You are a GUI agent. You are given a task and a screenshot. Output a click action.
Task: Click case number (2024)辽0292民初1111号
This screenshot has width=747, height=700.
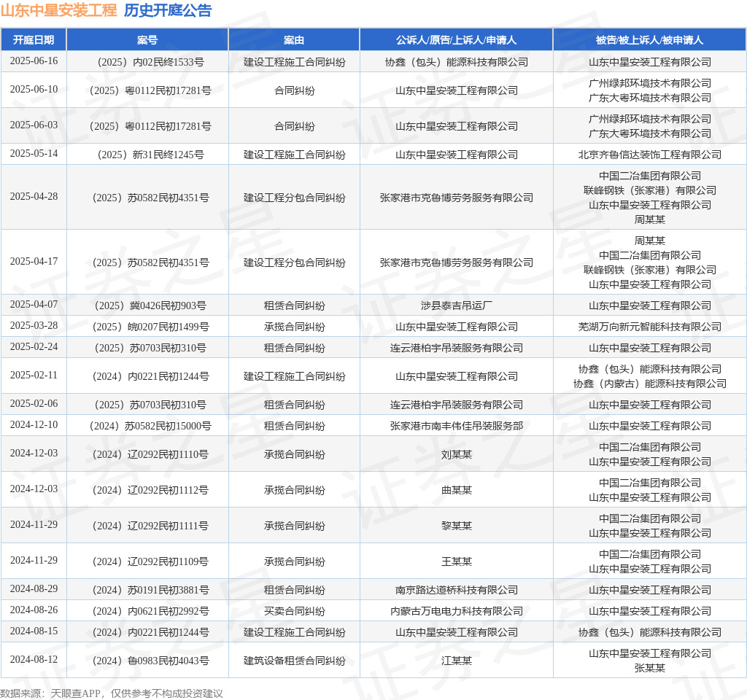[x=150, y=526]
